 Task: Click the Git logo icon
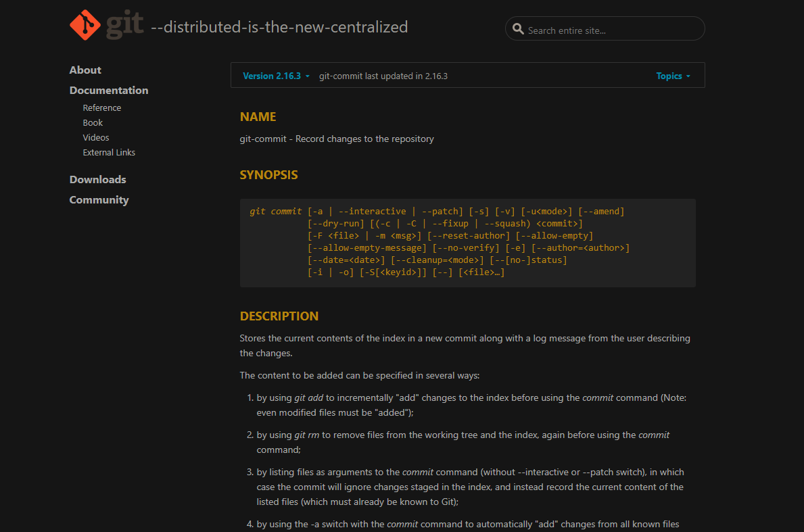coord(84,25)
